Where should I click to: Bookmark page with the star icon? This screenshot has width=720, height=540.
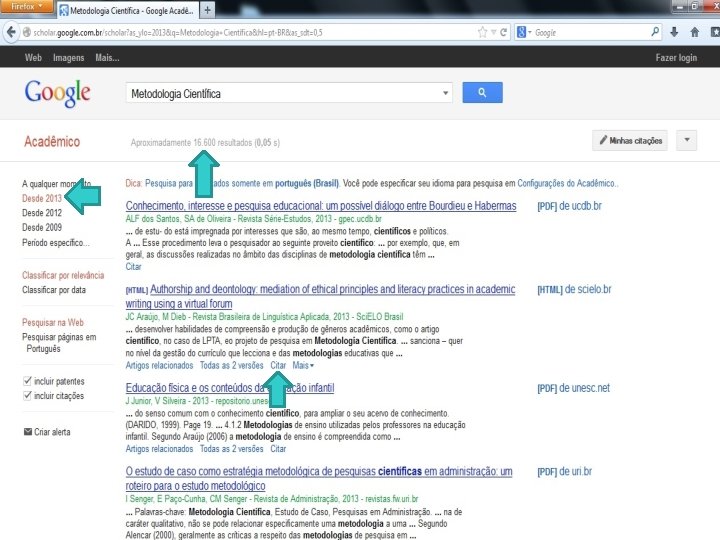coord(482,32)
